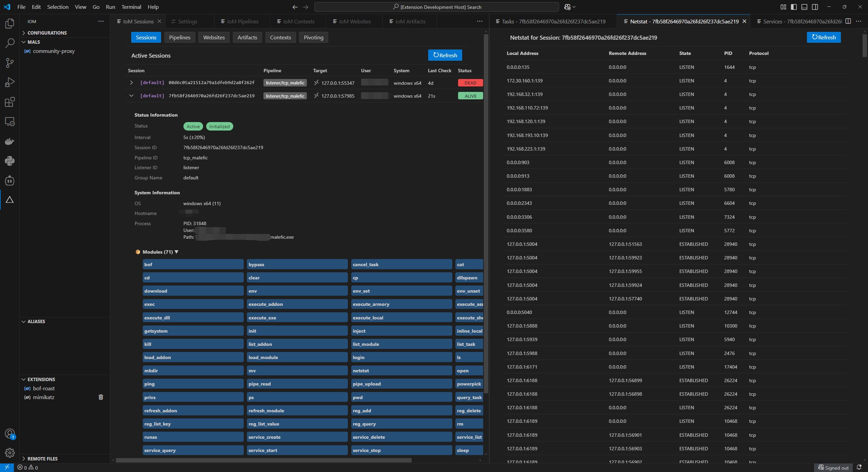
Task: Click the Signed out account icon in status bar
Action: pyautogui.click(x=833, y=467)
